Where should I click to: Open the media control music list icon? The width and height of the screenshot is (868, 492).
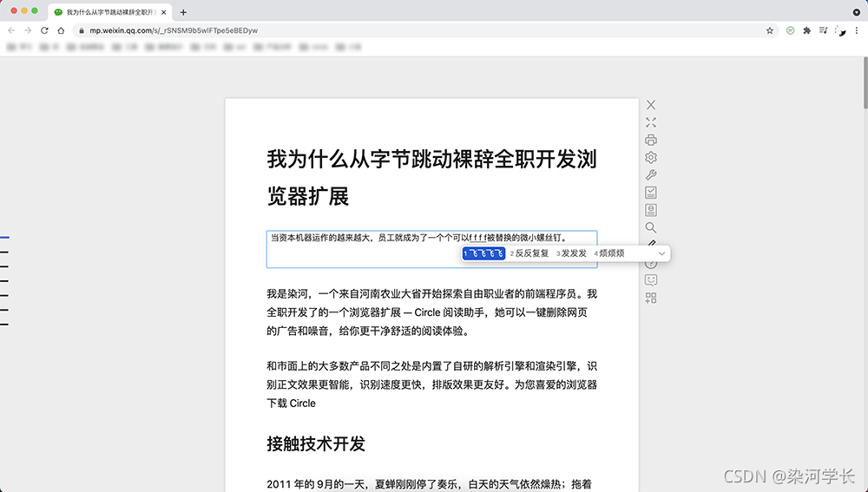click(x=824, y=30)
